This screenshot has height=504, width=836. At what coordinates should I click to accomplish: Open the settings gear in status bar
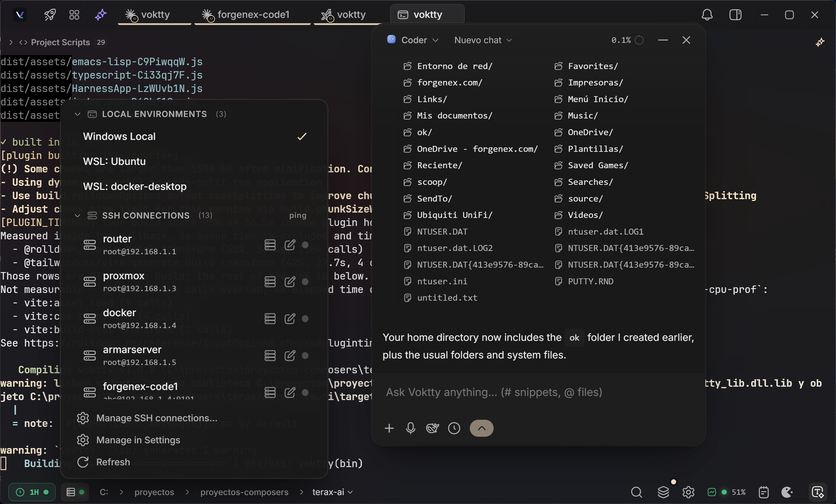688,492
